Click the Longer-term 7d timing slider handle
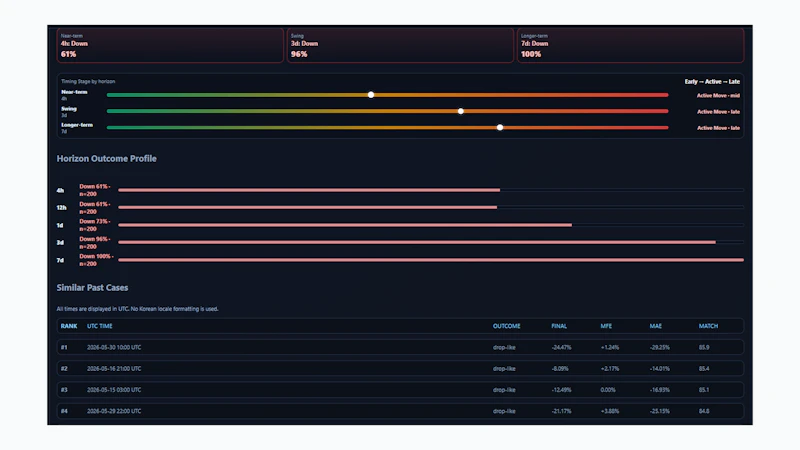Image resolution: width=800 pixels, height=450 pixels. [x=500, y=128]
